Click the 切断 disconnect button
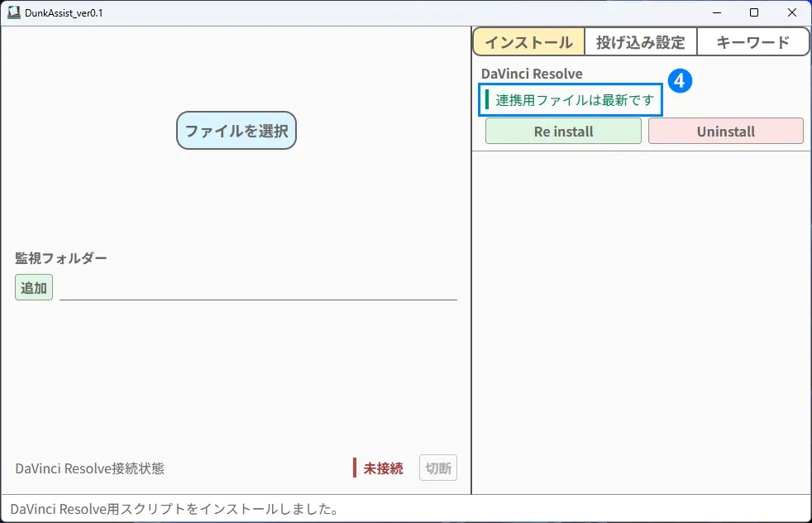Screen dimensions: 812x523 pyautogui.click(x=438, y=468)
